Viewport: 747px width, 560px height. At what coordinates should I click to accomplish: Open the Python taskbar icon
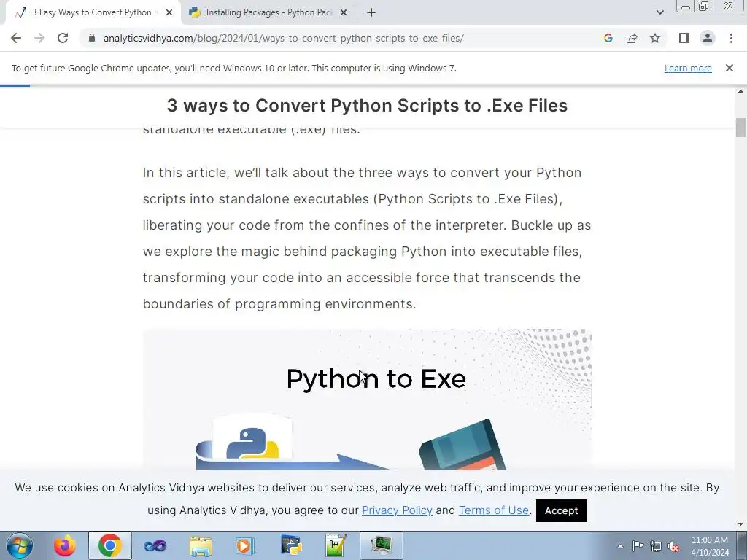(290, 545)
